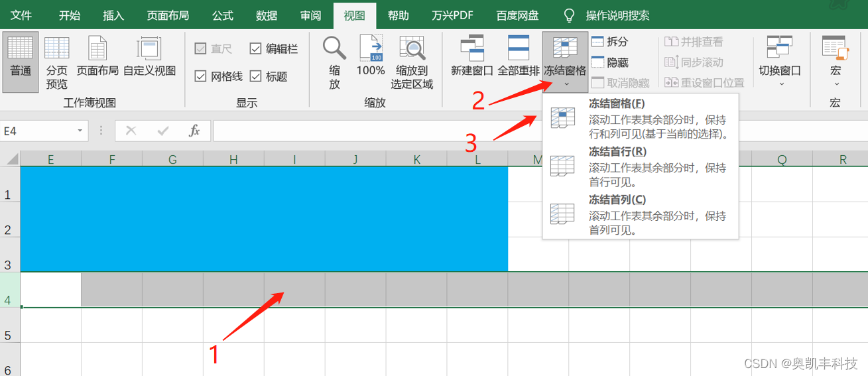Viewport: 868px width, 376px height.
Task: Click Synchronous Scrolling (同步滚动)
Action: [x=694, y=62]
